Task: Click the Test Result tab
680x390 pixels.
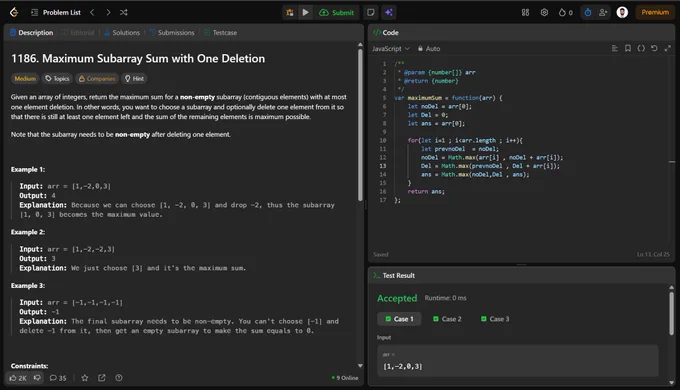Action: 394,275
